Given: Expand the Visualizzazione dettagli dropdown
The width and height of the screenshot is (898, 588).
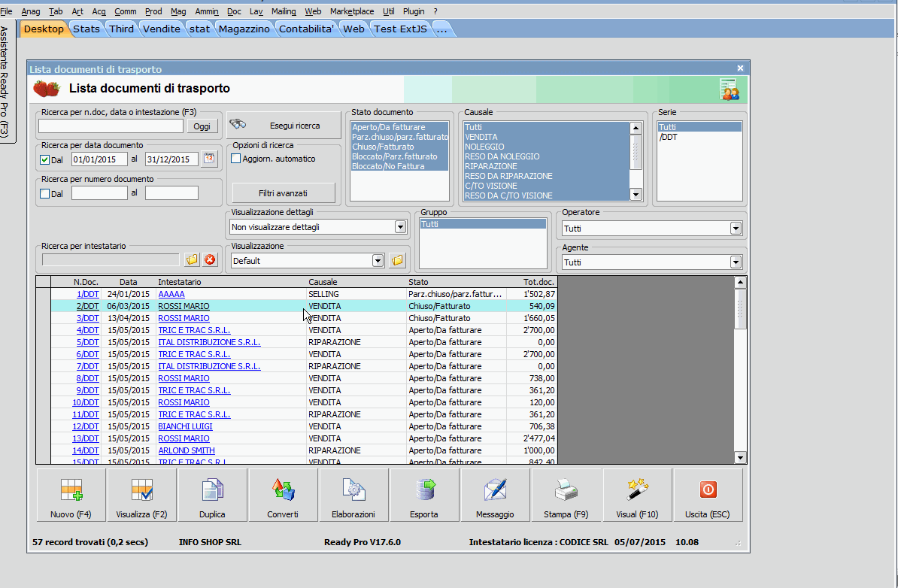Looking at the screenshot, I should point(400,227).
